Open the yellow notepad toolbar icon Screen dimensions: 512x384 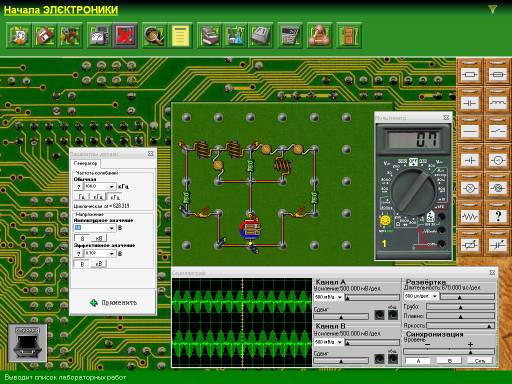coord(180,35)
